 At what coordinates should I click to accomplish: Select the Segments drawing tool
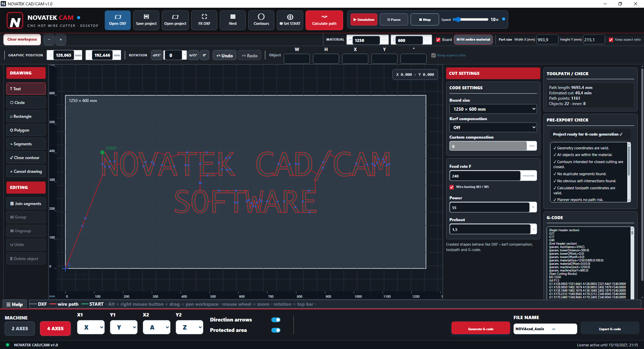tap(26, 144)
